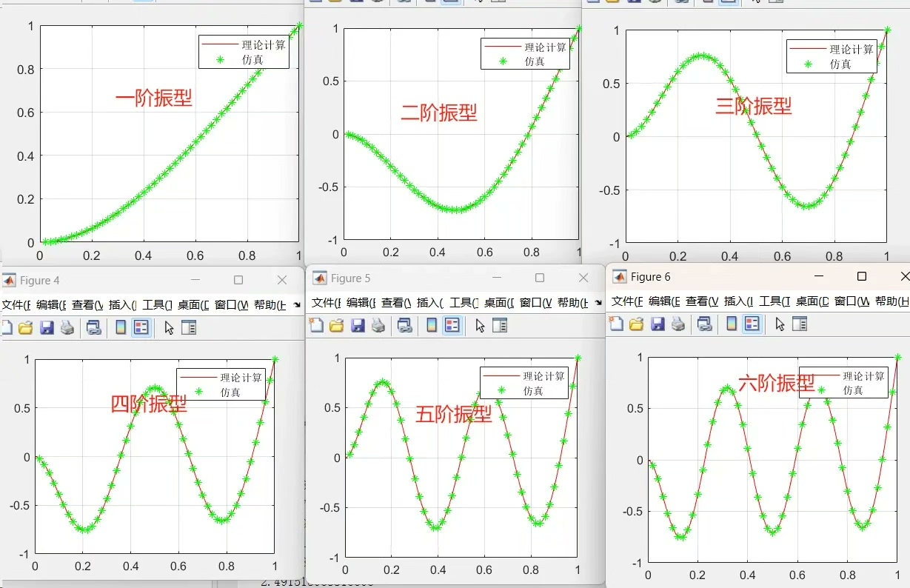Click MATLAB logo in Figure 5 title bar
The height and width of the screenshot is (588, 910).
(x=320, y=278)
